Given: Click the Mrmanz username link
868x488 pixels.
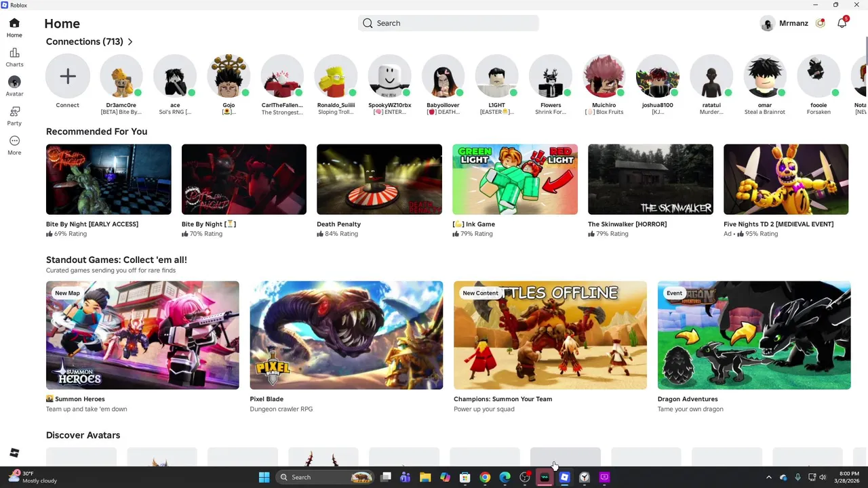Looking at the screenshot, I should click(793, 23).
